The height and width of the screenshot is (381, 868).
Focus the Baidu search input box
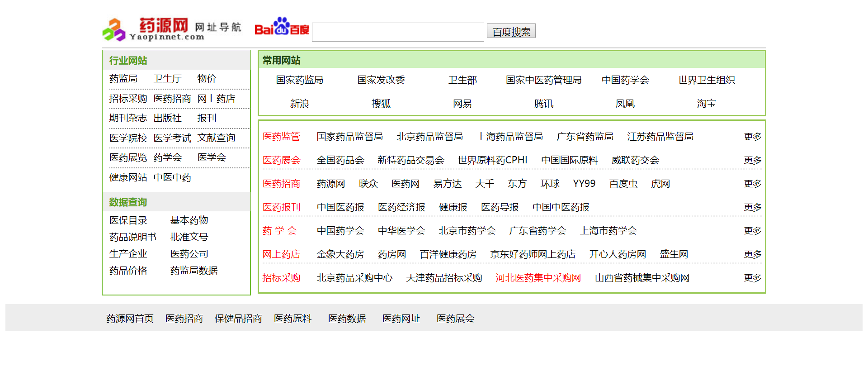(398, 32)
